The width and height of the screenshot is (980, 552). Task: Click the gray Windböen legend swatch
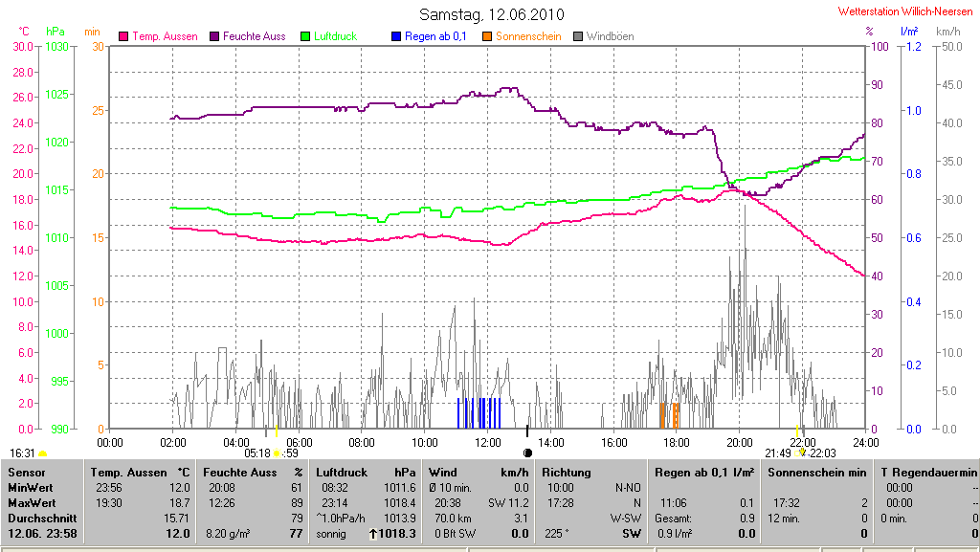[x=577, y=36]
